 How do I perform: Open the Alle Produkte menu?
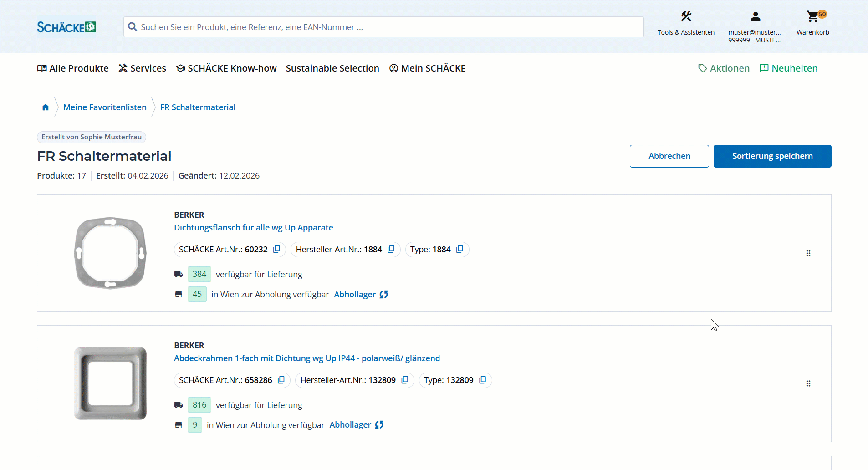click(73, 68)
